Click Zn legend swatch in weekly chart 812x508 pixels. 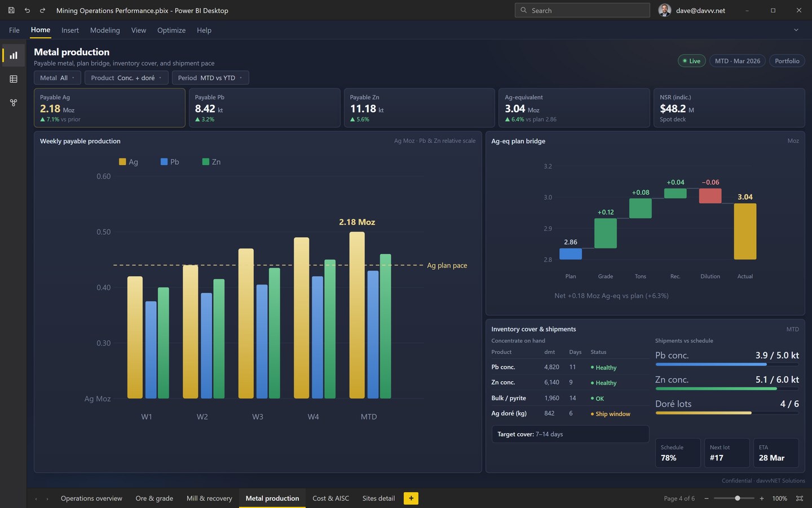(x=206, y=161)
